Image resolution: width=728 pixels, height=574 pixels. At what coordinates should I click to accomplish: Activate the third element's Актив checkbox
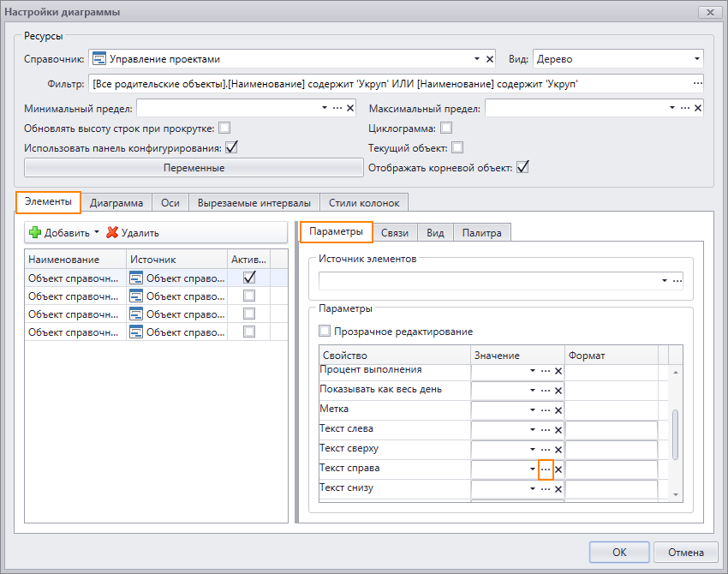pos(249,314)
